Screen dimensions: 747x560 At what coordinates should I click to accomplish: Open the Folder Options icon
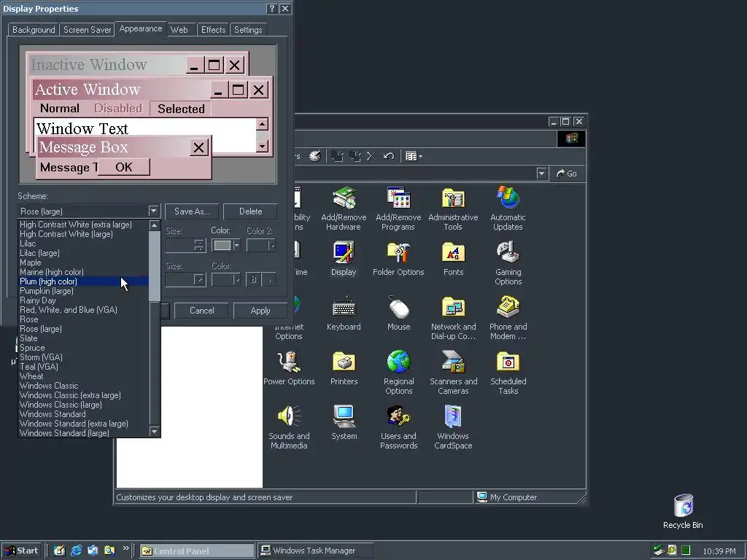tap(399, 253)
